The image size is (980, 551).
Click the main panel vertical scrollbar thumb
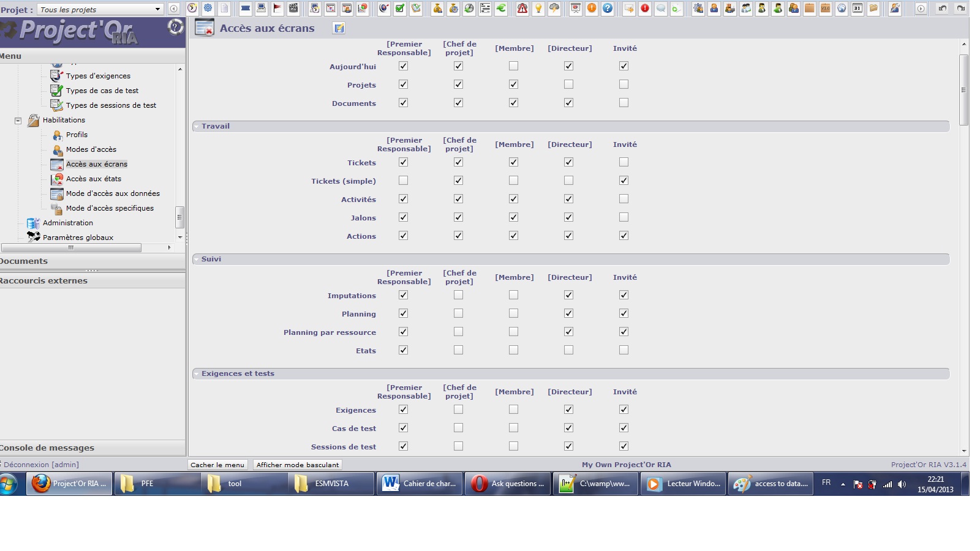963,89
